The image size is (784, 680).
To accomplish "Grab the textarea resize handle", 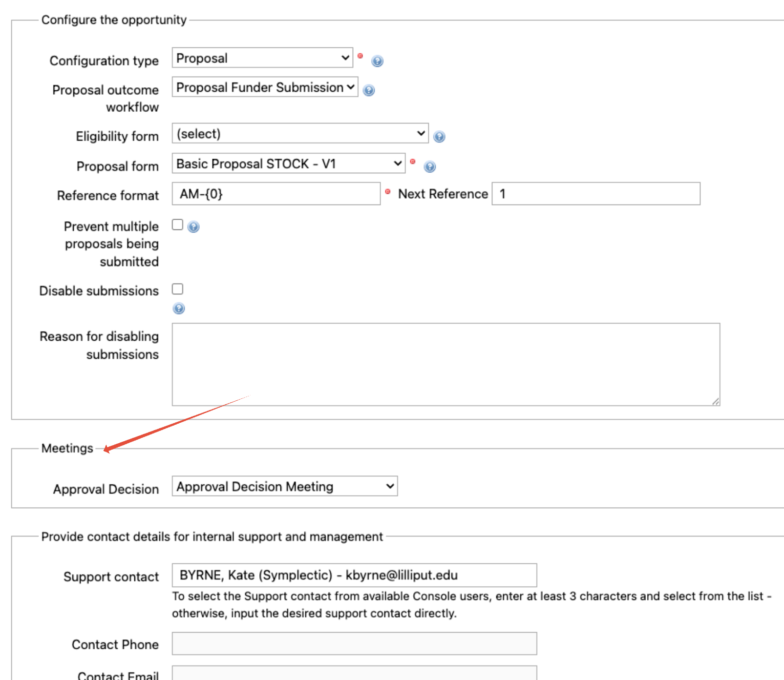I will click(716, 401).
